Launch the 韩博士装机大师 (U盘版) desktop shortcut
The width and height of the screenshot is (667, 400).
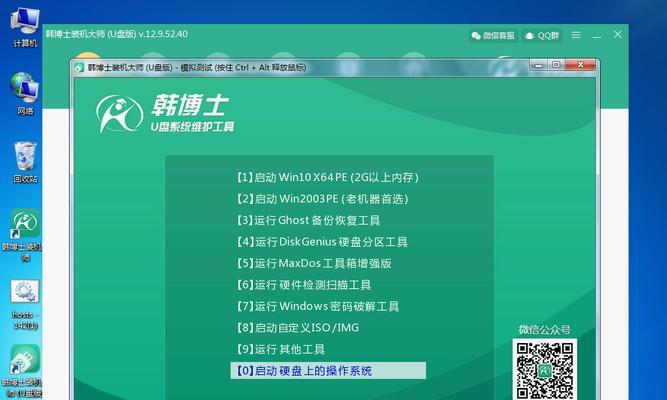24,371
